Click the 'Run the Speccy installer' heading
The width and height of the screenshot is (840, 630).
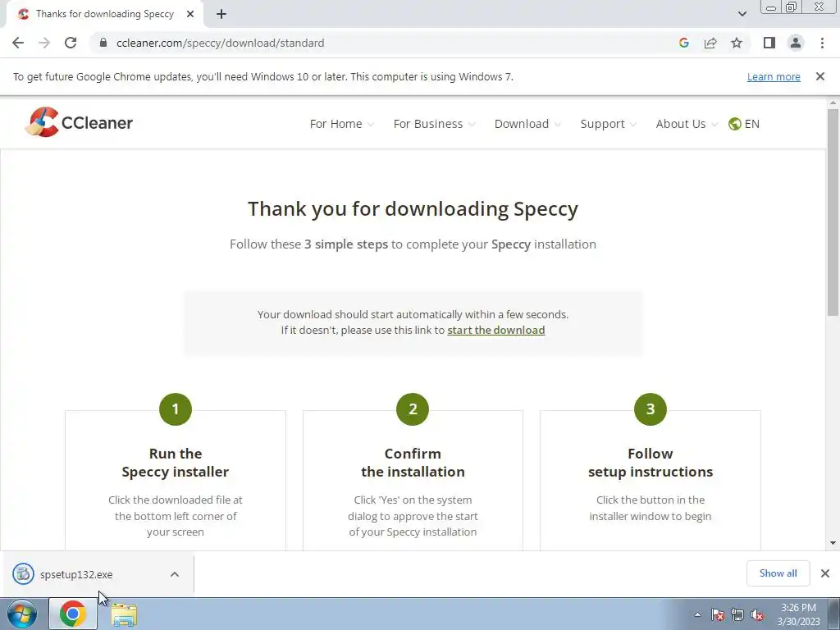[176, 463]
